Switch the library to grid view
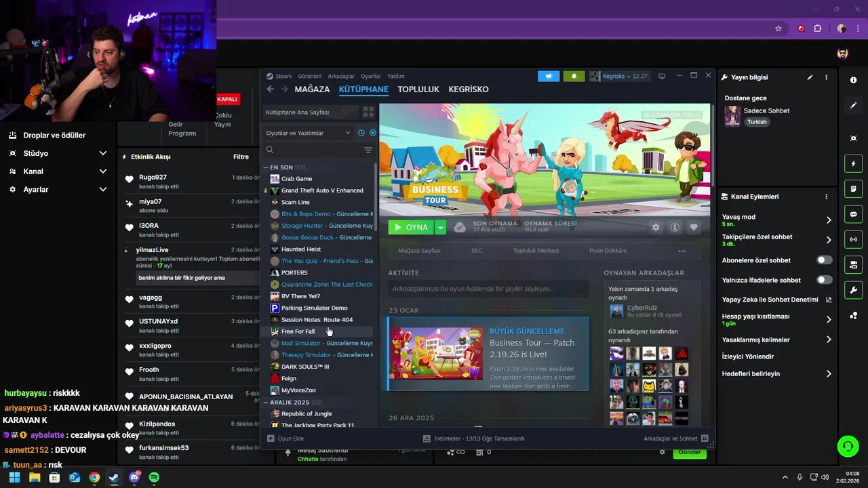Viewport: 868px width, 488px height. point(368,112)
